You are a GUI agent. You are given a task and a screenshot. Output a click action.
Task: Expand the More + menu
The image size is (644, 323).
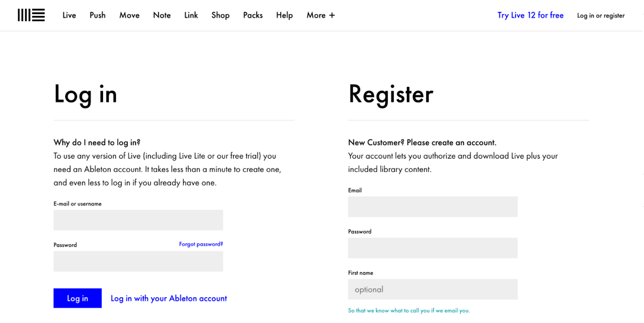[x=320, y=15]
